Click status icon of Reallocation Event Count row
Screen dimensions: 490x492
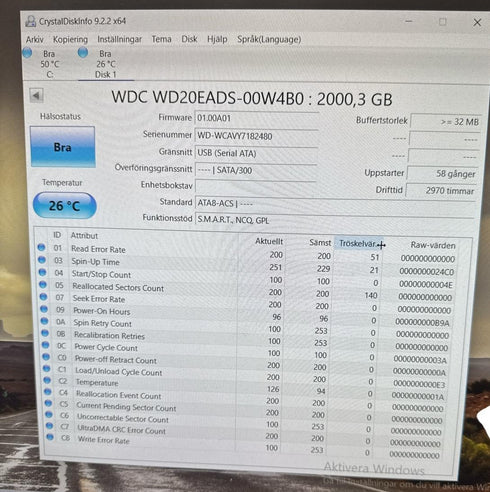48,392
